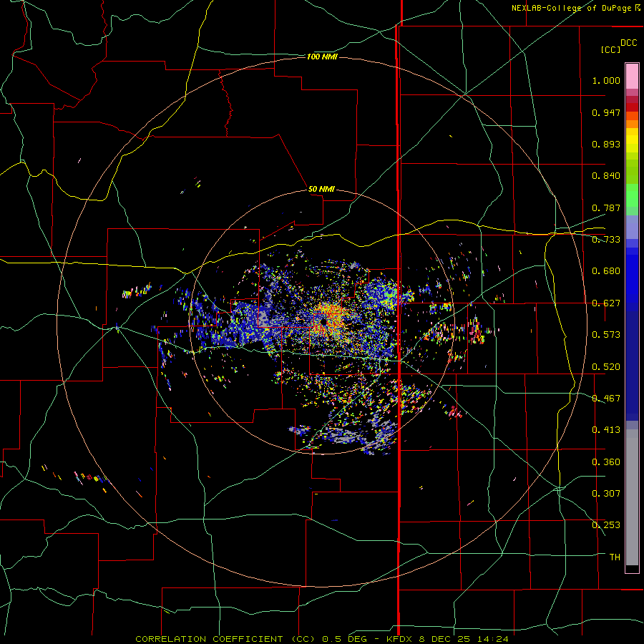Pick the gray lower segment of the color bar
This screenshot has width=644, height=644.
(632, 497)
